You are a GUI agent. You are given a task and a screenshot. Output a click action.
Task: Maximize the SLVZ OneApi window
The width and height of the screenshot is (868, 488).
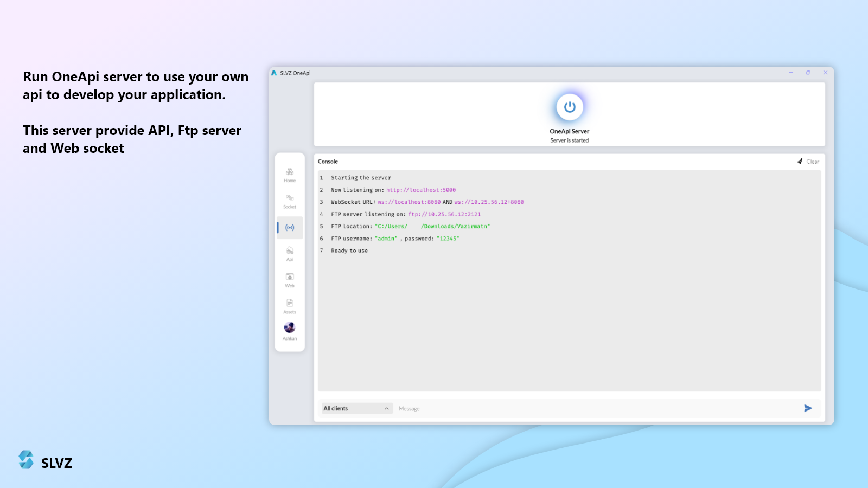point(808,73)
